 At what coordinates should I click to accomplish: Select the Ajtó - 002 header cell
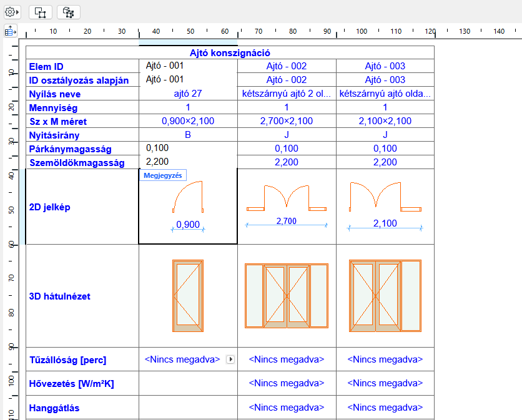pos(287,66)
